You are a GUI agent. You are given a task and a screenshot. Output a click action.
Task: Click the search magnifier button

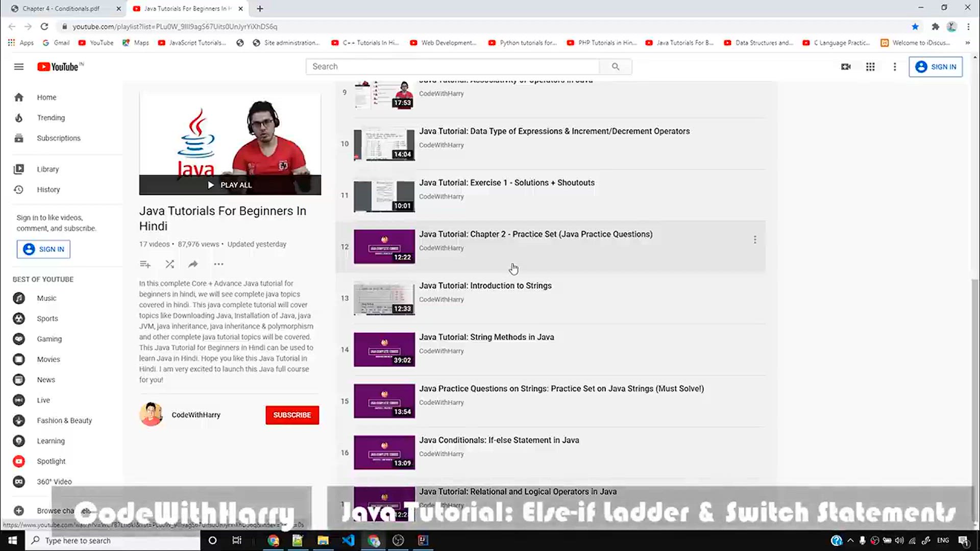click(x=616, y=66)
